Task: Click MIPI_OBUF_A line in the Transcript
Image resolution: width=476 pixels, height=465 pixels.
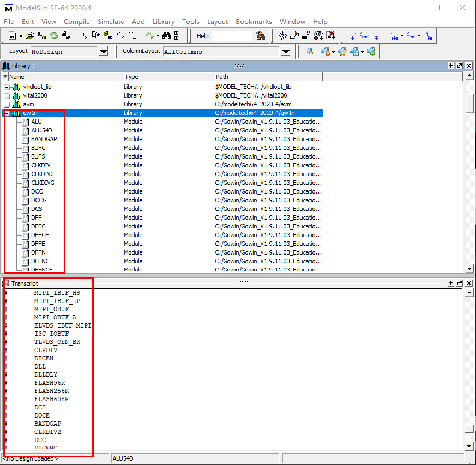Action: click(x=55, y=317)
